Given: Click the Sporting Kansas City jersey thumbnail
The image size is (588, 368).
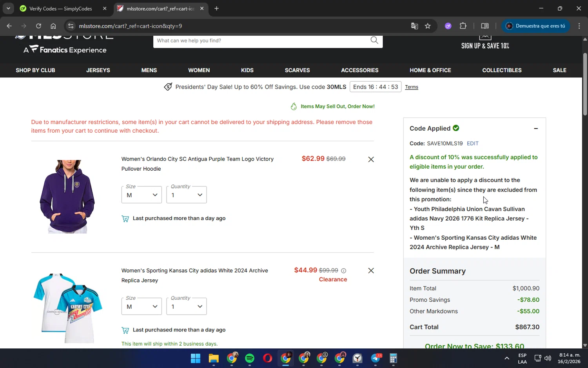Looking at the screenshot, I should point(67,308).
